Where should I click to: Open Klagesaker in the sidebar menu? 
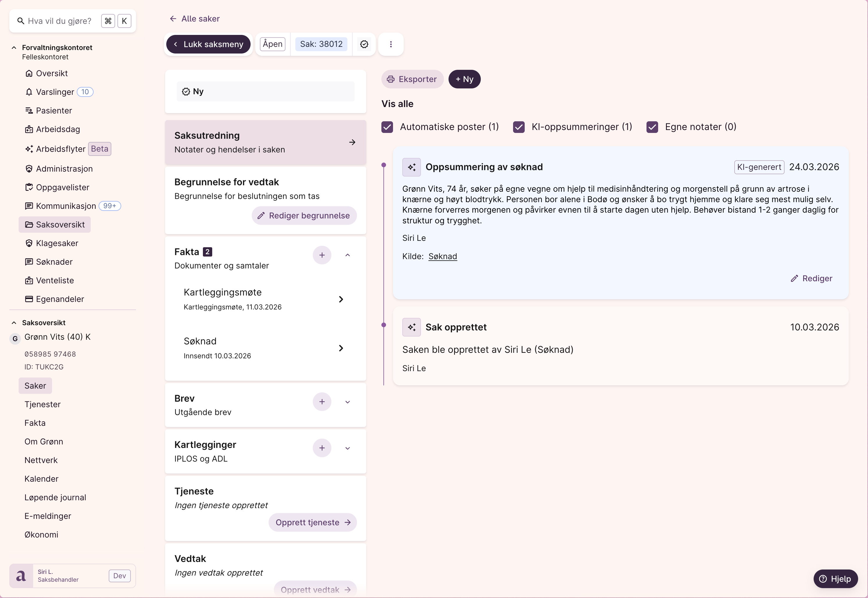point(57,243)
